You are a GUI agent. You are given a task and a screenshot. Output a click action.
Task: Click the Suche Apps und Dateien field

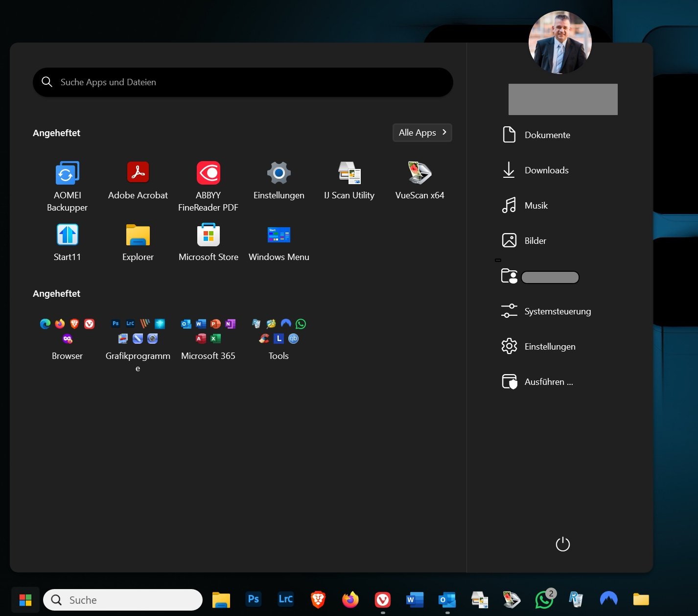coord(243,82)
